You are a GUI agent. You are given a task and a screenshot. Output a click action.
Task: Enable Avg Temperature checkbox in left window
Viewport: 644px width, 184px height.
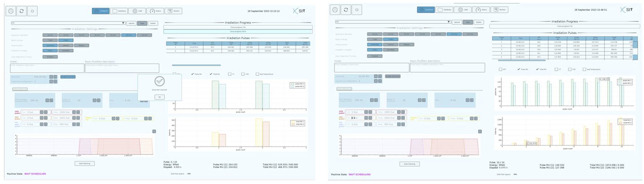pos(257,74)
